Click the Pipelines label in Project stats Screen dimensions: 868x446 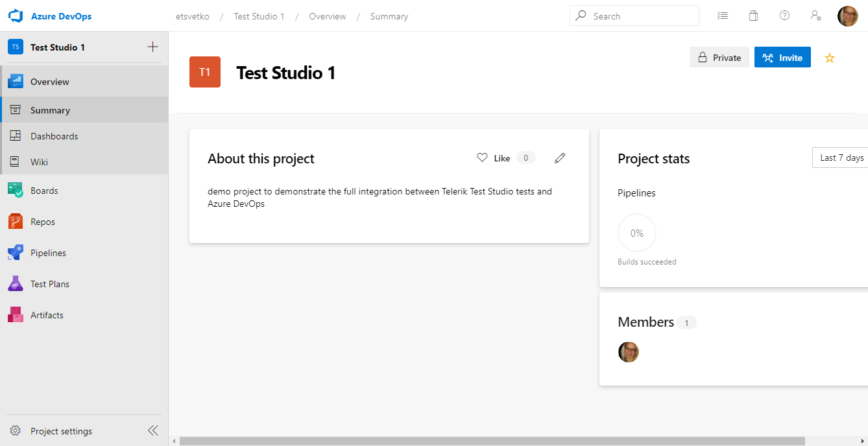point(636,193)
